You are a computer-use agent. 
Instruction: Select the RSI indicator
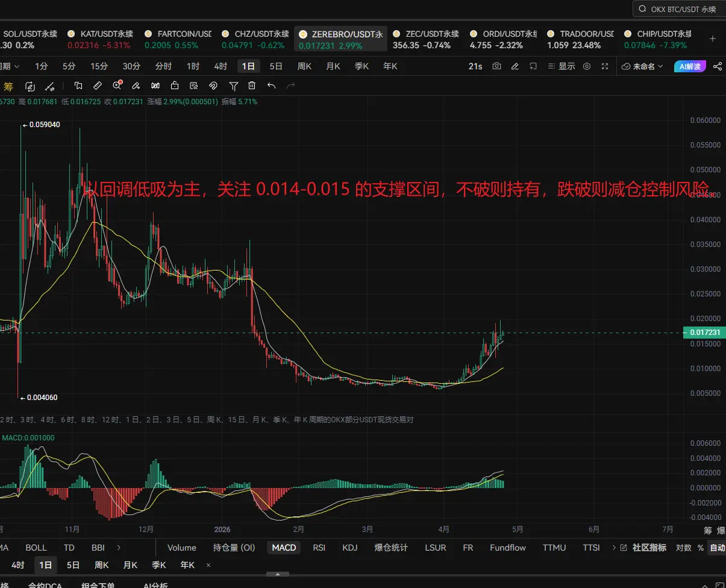(319, 548)
